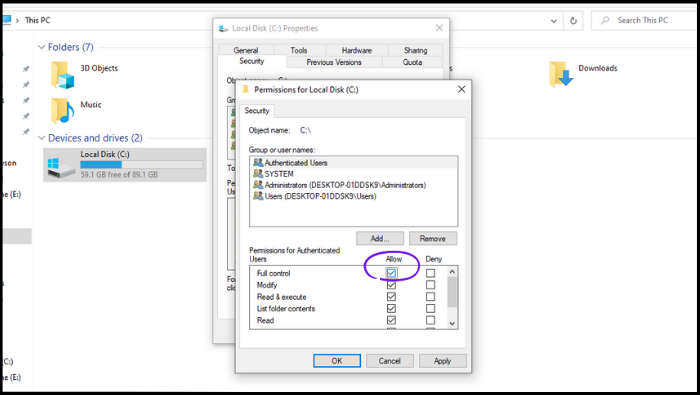Select Users (DESKTOP-01DDSK9\Users) entry
Image resolution: width=700 pixels, height=395 pixels.
[x=354, y=196]
